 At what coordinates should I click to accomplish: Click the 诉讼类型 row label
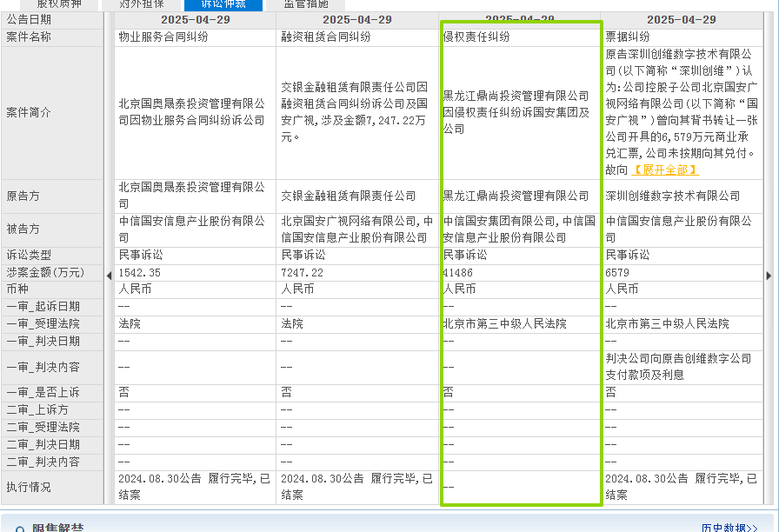click(x=29, y=256)
